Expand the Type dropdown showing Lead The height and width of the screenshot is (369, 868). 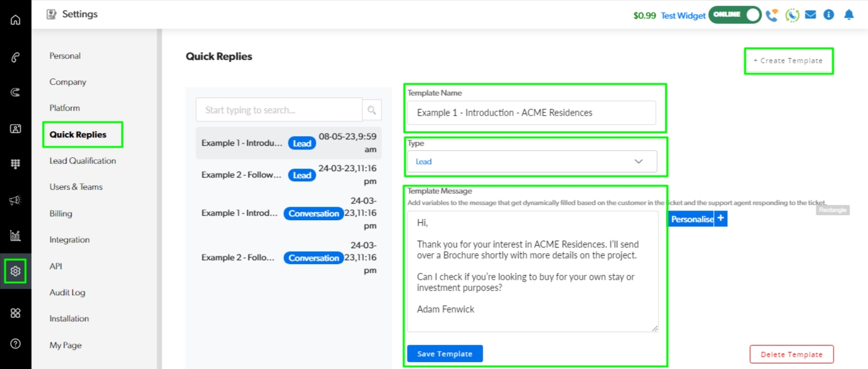click(x=532, y=162)
